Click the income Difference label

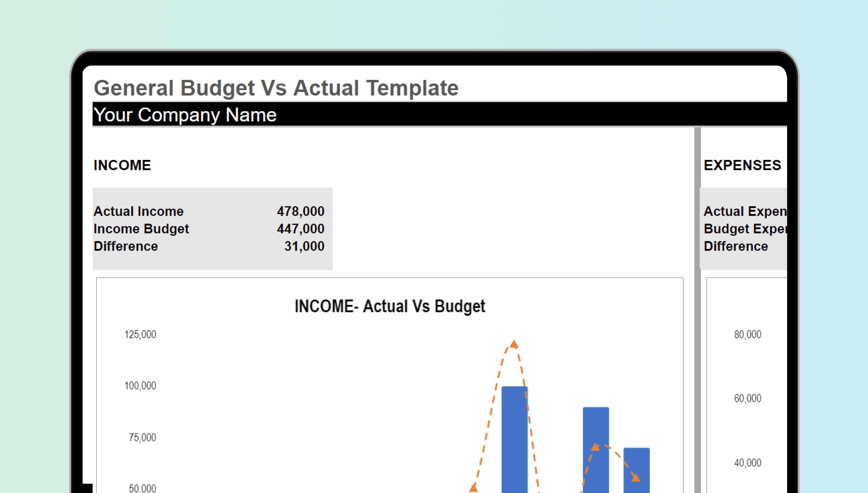[x=126, y=246]
